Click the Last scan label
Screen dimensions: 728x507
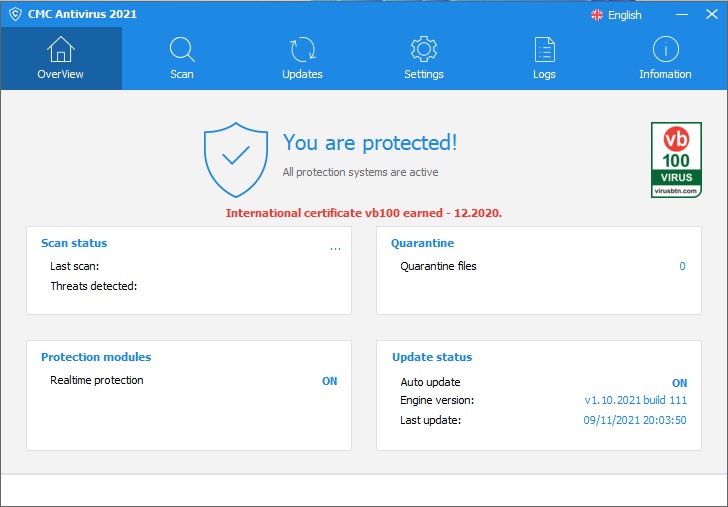[75, 266]
